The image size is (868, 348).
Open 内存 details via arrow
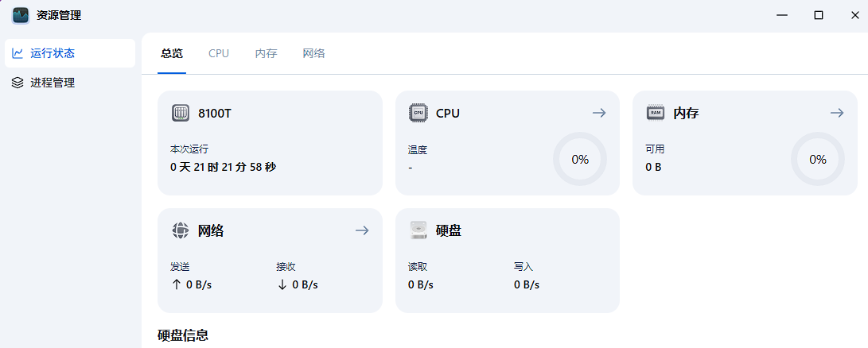coord(836,113)
